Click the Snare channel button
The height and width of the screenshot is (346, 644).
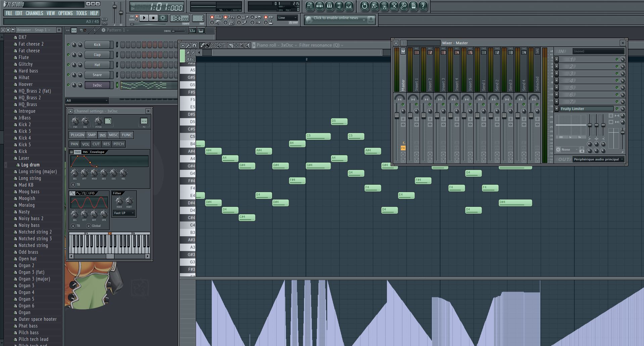97,75
